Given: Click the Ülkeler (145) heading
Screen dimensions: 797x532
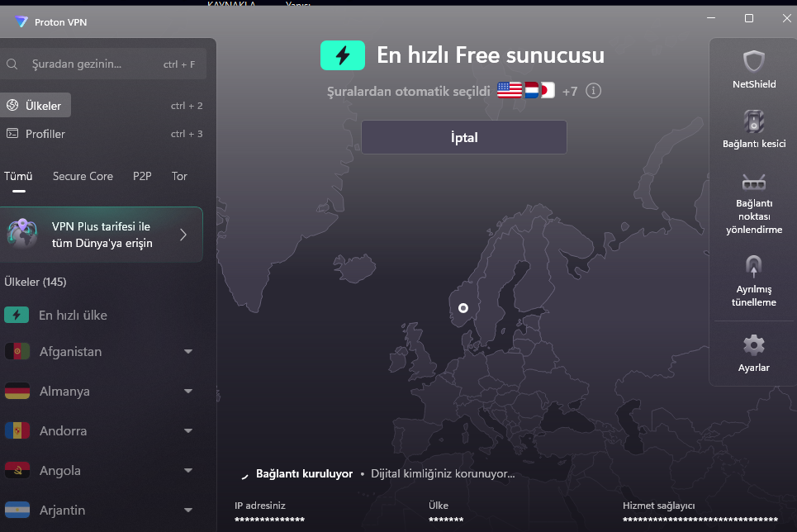Looking at the screenshot, I should coord(35,282).
